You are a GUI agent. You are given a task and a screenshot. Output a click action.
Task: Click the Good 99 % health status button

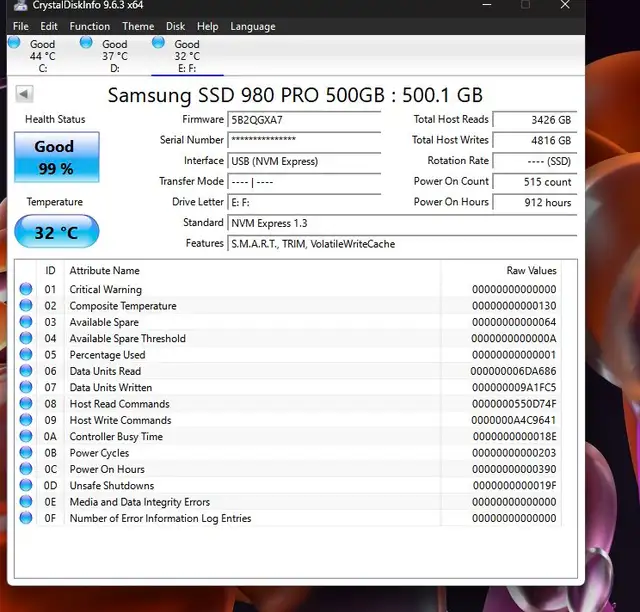57,157
